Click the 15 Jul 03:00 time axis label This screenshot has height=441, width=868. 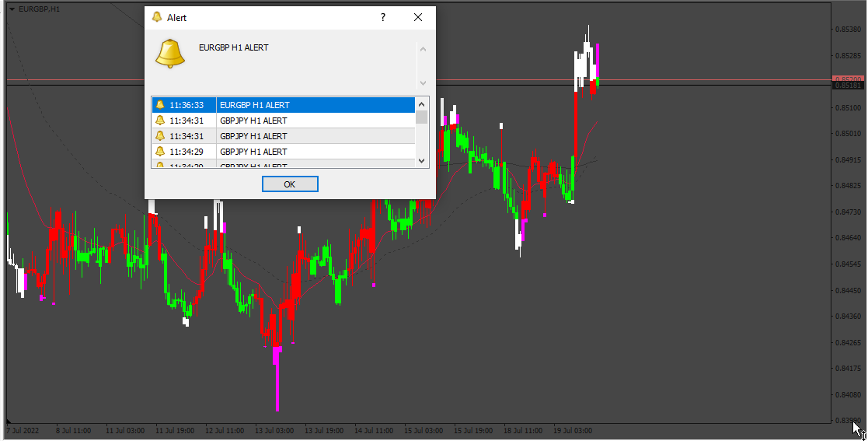pyautogui.click(x=424, y=430)
